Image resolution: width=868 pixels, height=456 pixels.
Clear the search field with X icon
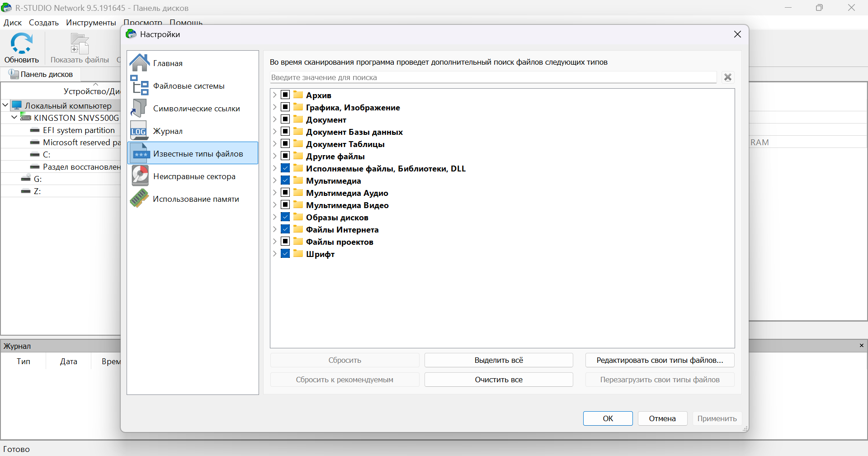tap(727, 77)
